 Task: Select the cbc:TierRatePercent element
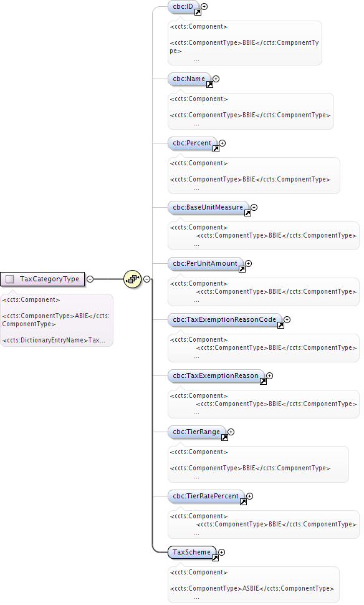click(206, 496)
